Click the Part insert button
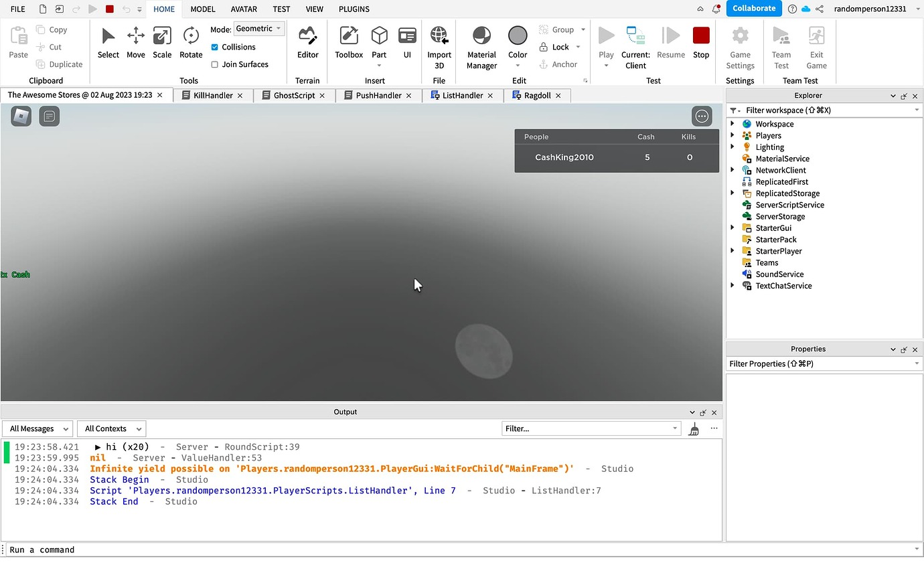The image size is (924, 577). (x=379, y=46)
